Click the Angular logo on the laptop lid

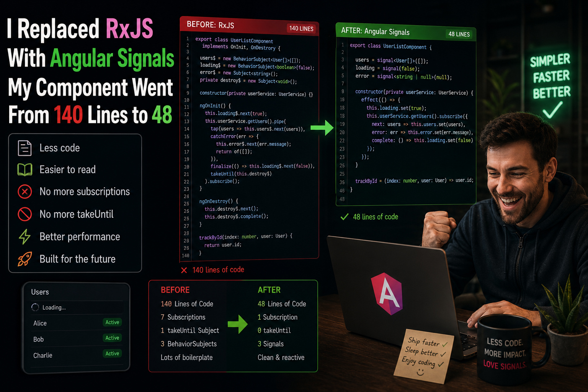coord(387,294)
